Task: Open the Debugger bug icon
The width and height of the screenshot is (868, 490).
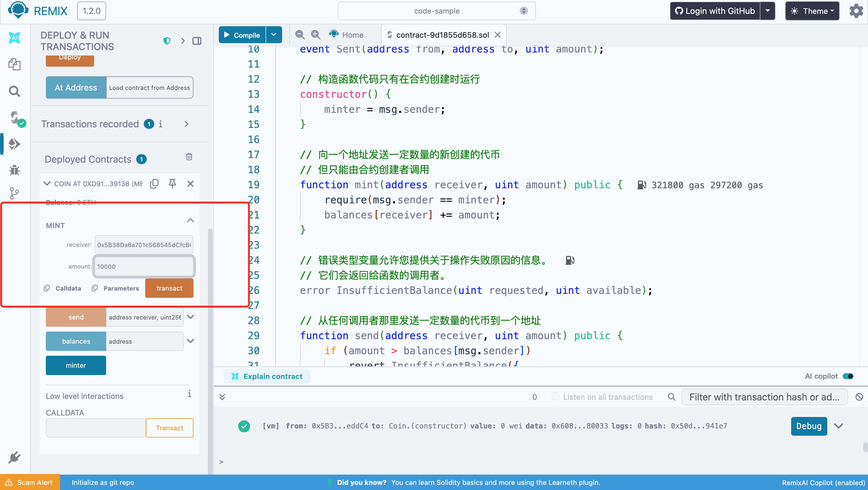Action: [14, 170]
